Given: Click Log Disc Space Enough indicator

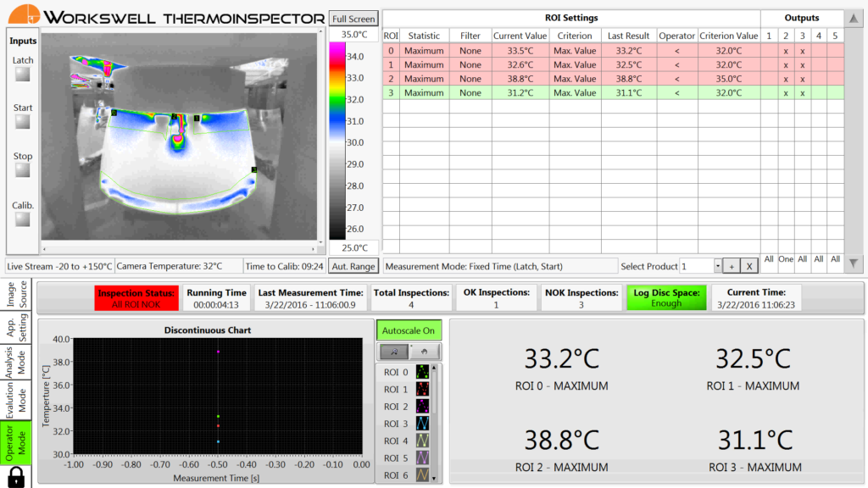Looking at the screenshot, I should click(x=666, y=298).
